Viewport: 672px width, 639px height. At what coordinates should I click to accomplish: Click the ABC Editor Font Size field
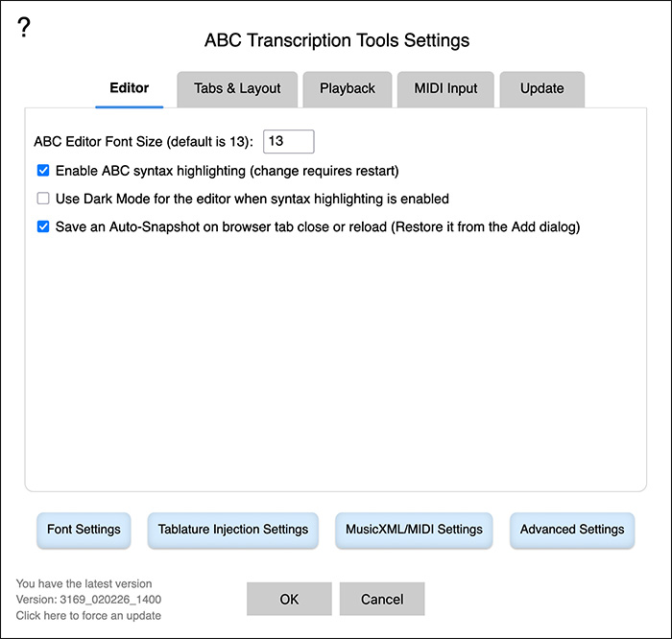point(289,141)
